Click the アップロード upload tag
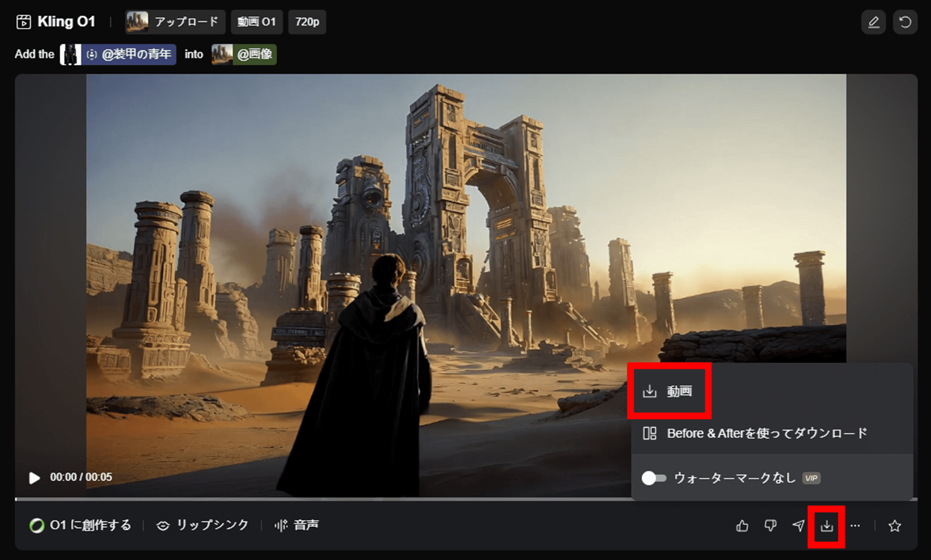The image size is (931, 560). (175, 22)
